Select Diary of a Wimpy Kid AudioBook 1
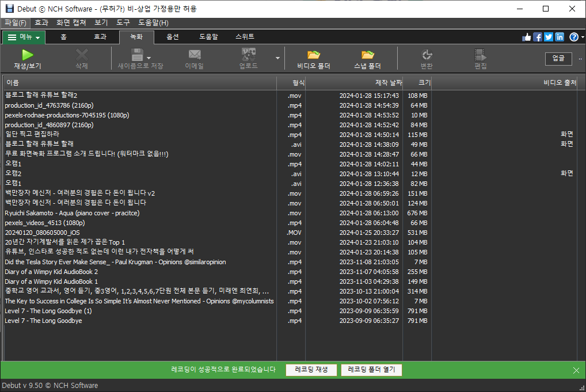This screenshot has height=392, width=586. pyautogui.click(x=51, y=281)
